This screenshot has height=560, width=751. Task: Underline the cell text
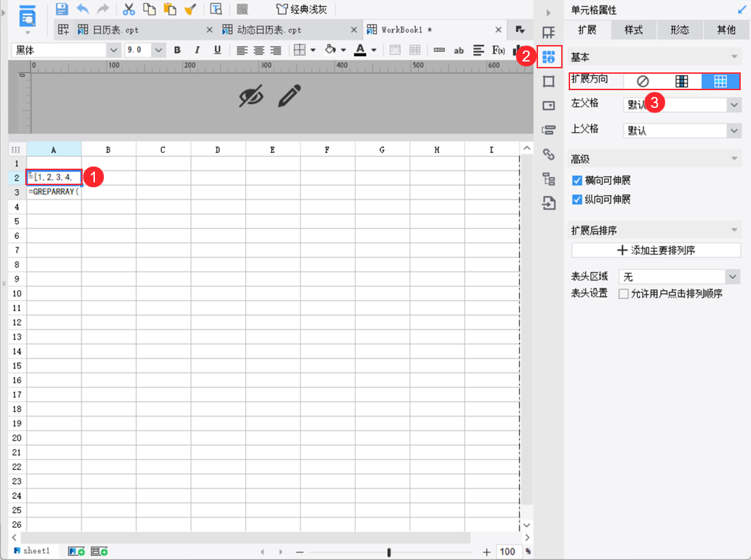(217, 50)
